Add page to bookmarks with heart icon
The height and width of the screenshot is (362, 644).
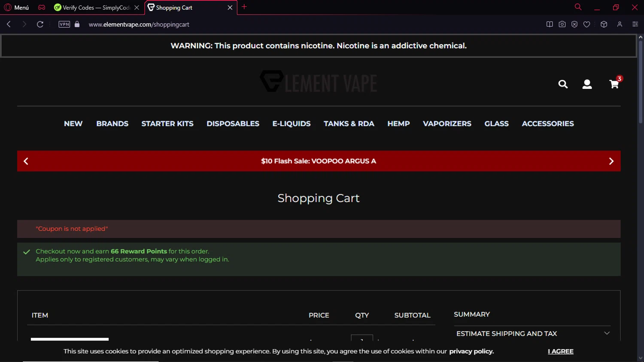point(586,24)
